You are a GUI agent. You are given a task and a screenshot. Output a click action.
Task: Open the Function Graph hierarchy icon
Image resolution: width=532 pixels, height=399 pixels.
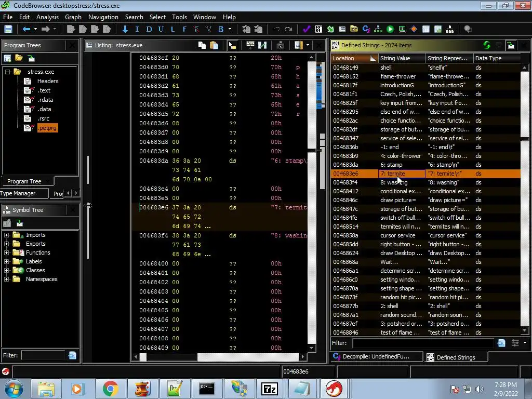pyautogui.click(x=378, y=29)
